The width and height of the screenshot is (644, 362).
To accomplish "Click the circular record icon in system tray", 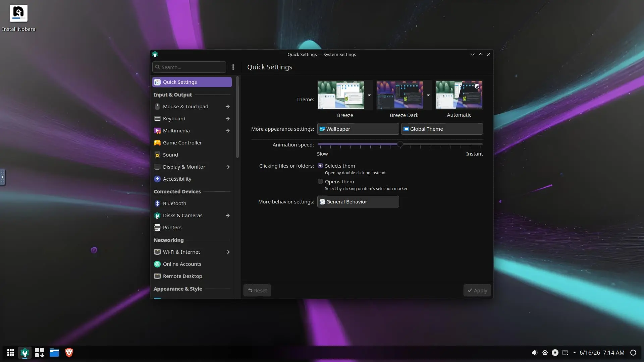I will [555, 353].
